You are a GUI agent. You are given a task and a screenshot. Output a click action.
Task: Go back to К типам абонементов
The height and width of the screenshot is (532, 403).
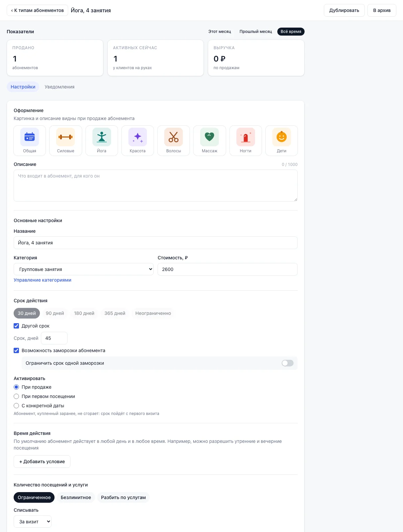coord(38,10)
